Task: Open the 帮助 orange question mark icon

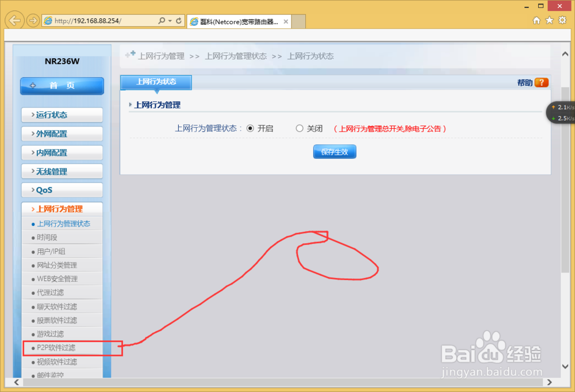Action: click(541, 82)
